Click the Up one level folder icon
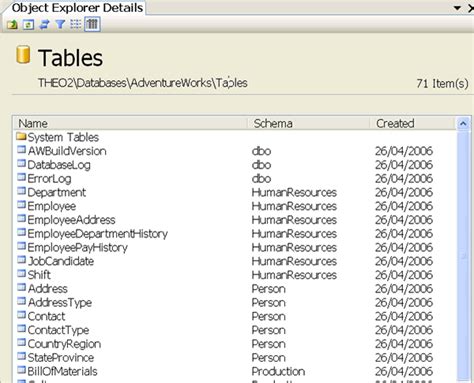The width and height of the screenshot is (474, 383). pos(12,25)
